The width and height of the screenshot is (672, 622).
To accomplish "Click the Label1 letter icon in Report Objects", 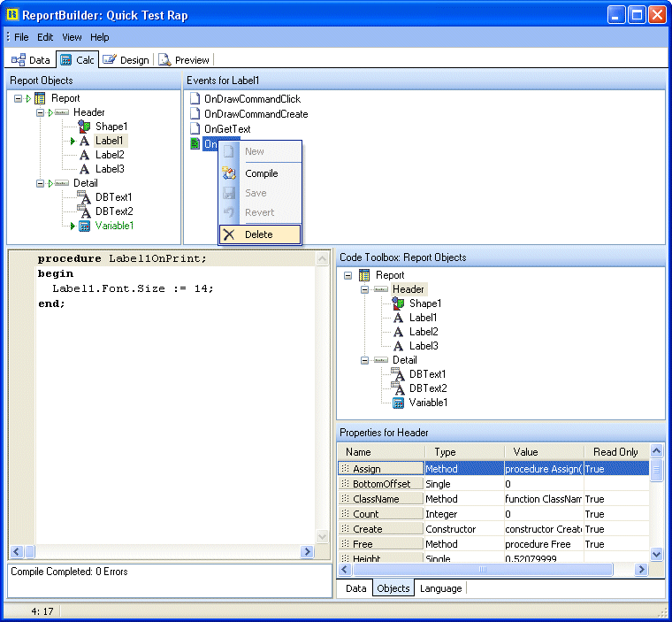I will click(x=84, y=141).
